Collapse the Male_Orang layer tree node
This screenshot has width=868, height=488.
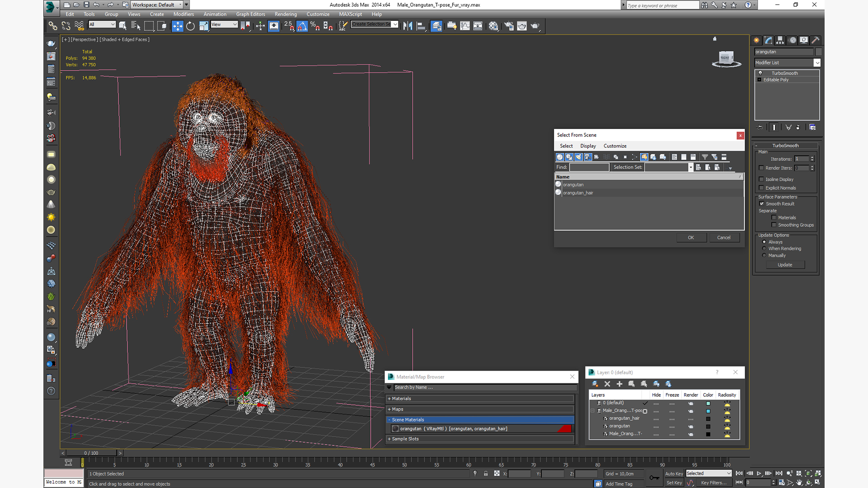coord(593,411)
